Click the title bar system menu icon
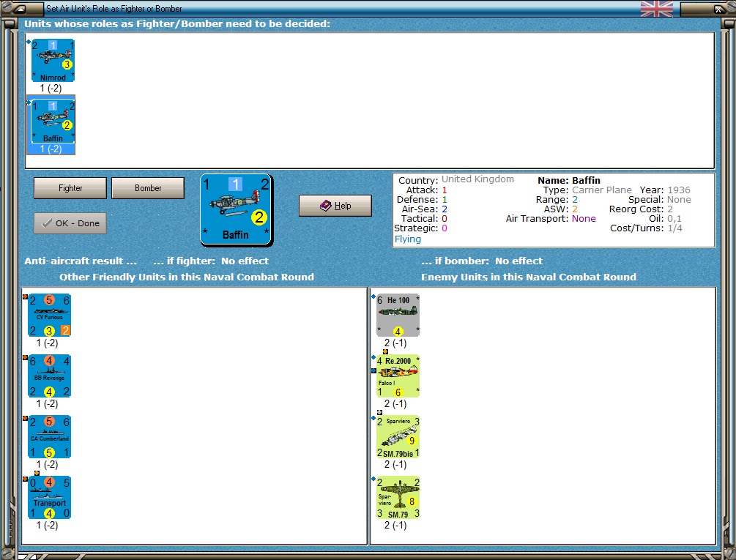736x560 pixels. pos(20,9)
